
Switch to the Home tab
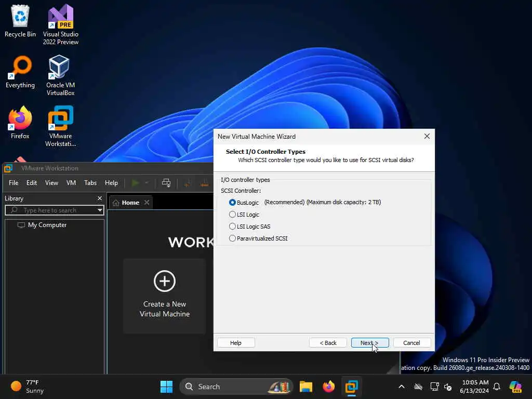click(x=130, y=203)
